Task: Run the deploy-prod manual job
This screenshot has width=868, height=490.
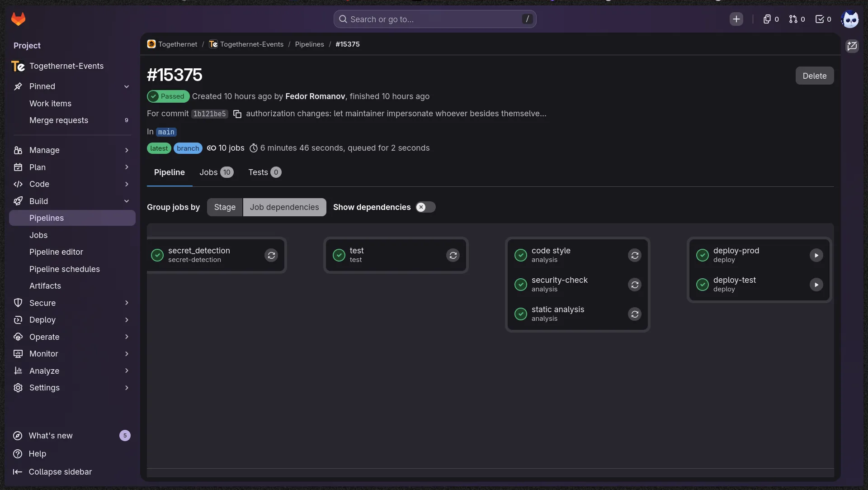Action: click(x=816, y=255)
